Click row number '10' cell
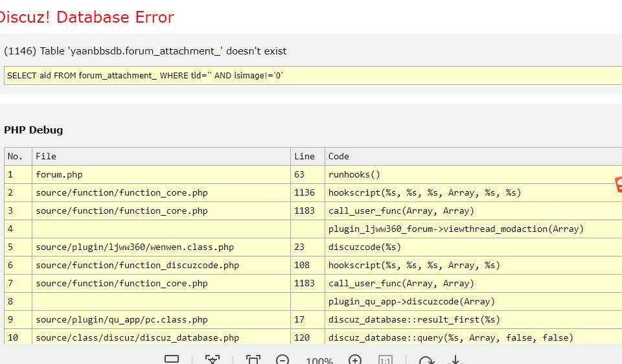 coord(18,337)
